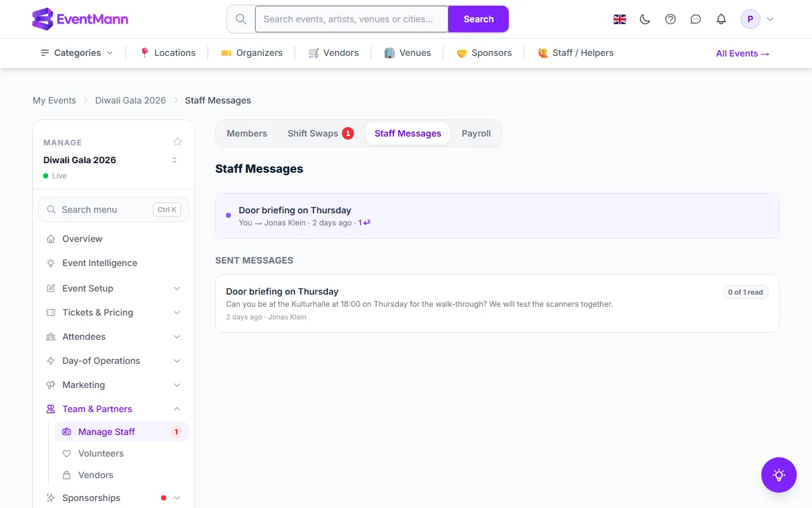
Task: Click the magnifier icon in search bar
Action: 241,19
